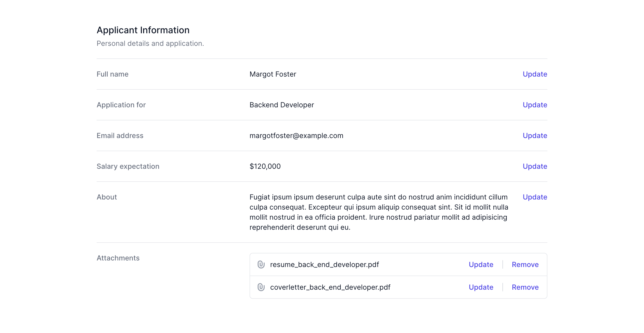Screen dimensions: 644x333
Task: Update the About section text
Action: click(x=535, y=197)
